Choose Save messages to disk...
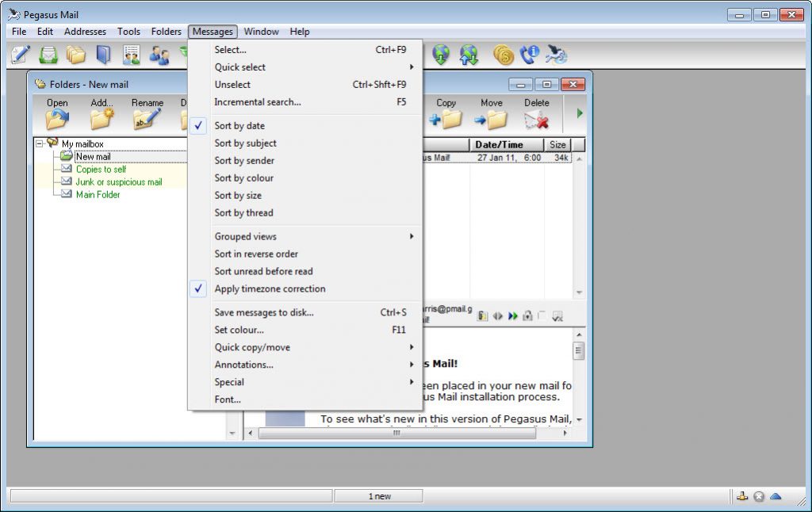 coord(305,313)
